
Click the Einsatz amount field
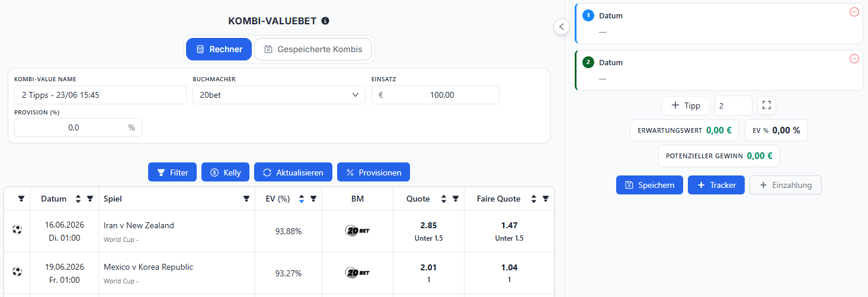pos(435,95)
